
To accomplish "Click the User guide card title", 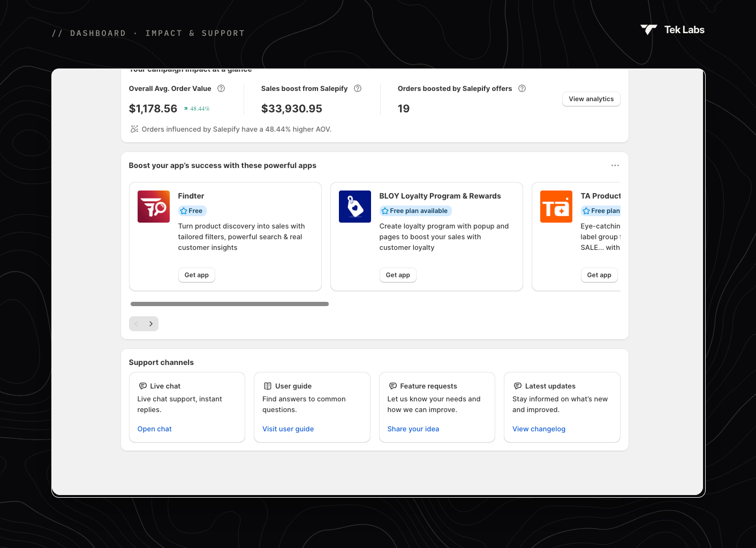I will click(x=293, y=386).
